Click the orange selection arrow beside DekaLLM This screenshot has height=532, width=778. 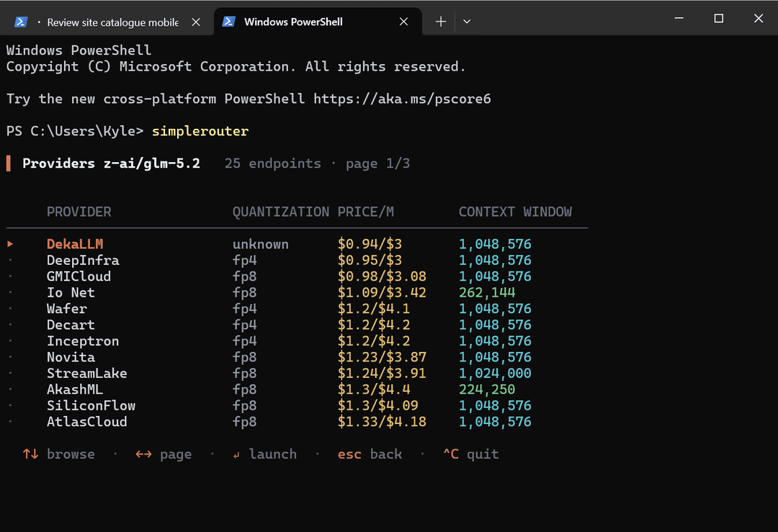pos(10,244)
